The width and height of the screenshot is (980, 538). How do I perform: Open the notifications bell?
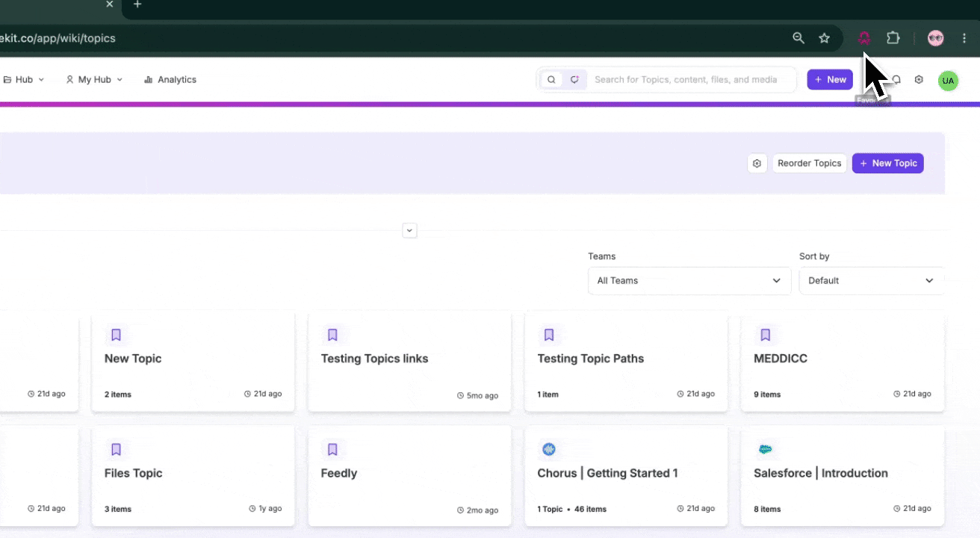(x=896, y=80)
